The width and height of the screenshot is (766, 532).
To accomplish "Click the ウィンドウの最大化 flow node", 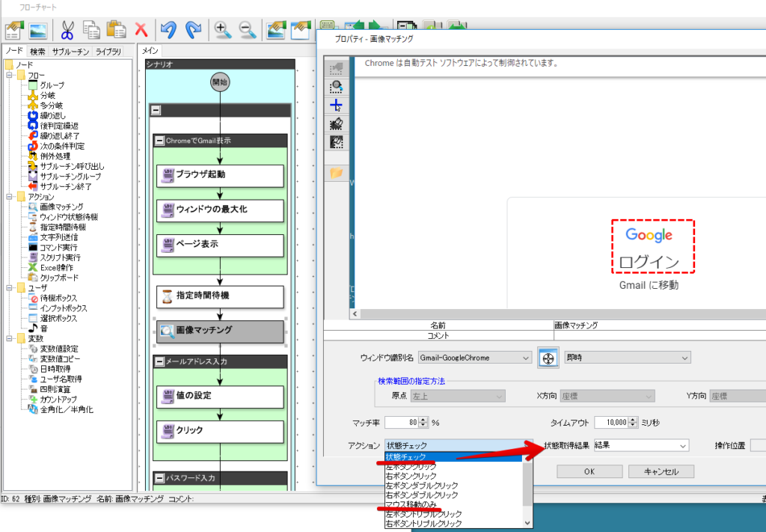I will (220, 210).
